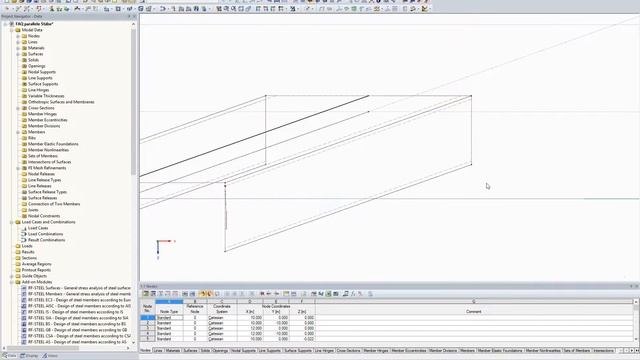Click navigator vertical scrollbar
Image resolution: width=640 pixels, height=360 pixels.
pos(133,102)
